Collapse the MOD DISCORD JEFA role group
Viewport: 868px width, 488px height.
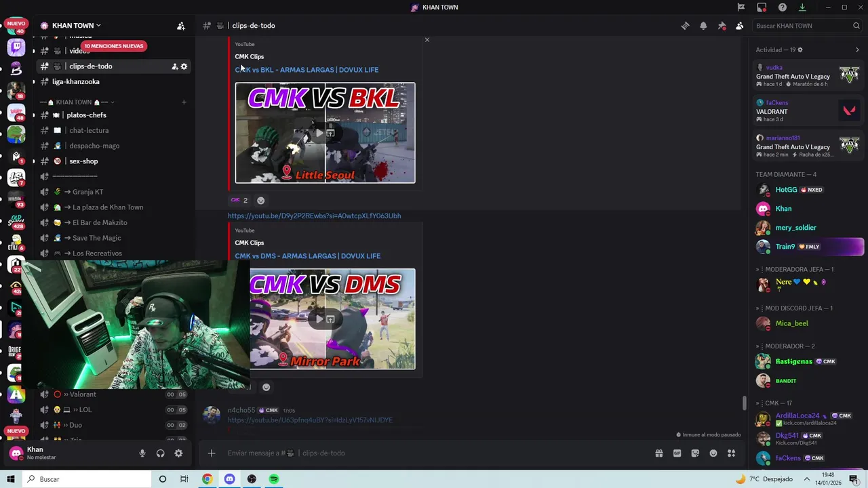pyautogui.click(x=795, y=308)
